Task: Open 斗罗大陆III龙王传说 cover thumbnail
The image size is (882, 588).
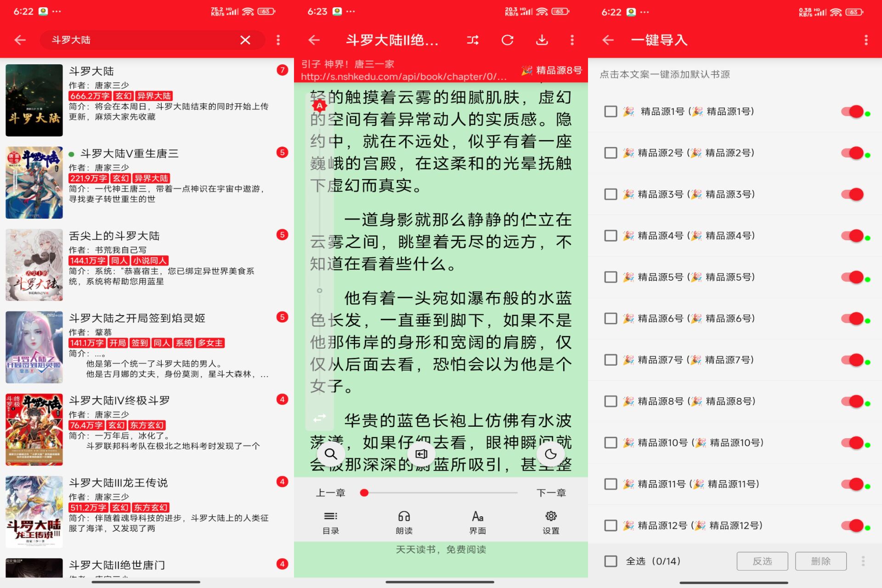Action: tap(34, 512)
